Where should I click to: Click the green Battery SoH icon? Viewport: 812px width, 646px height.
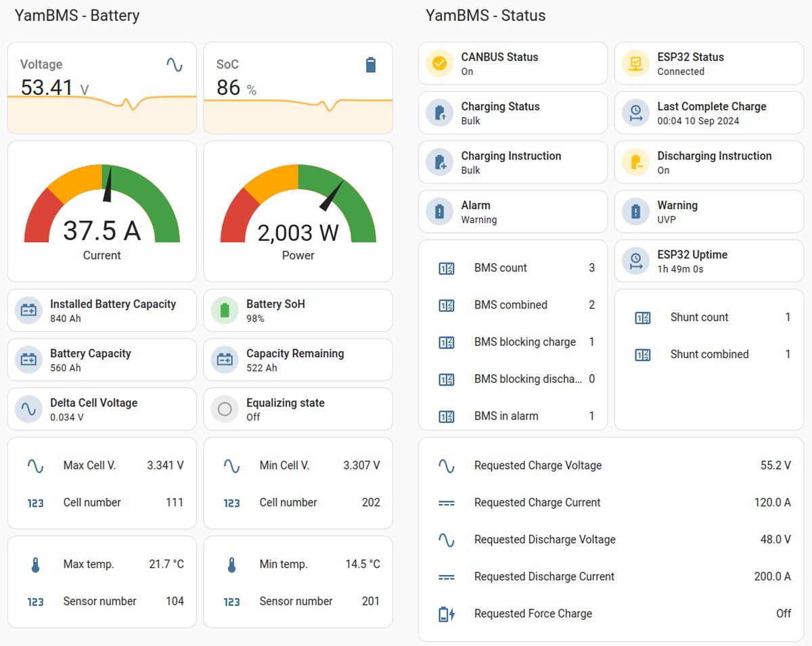[225, 310]
